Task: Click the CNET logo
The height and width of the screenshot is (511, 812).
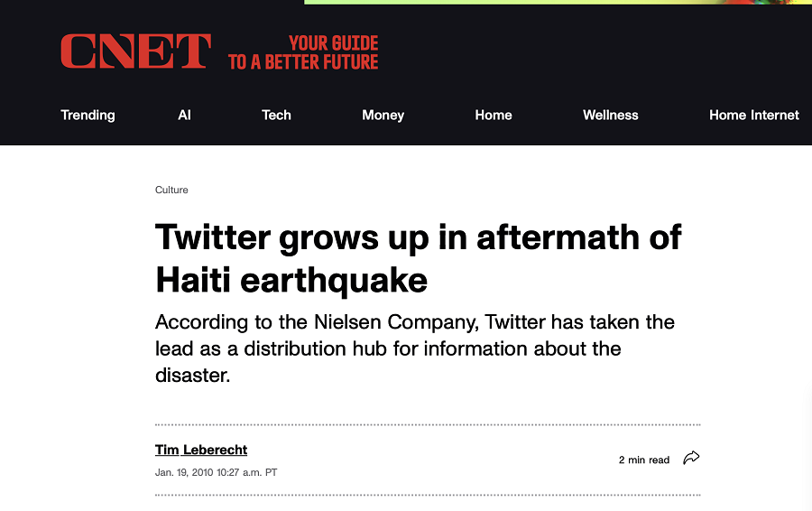Action: pos(135,51)
